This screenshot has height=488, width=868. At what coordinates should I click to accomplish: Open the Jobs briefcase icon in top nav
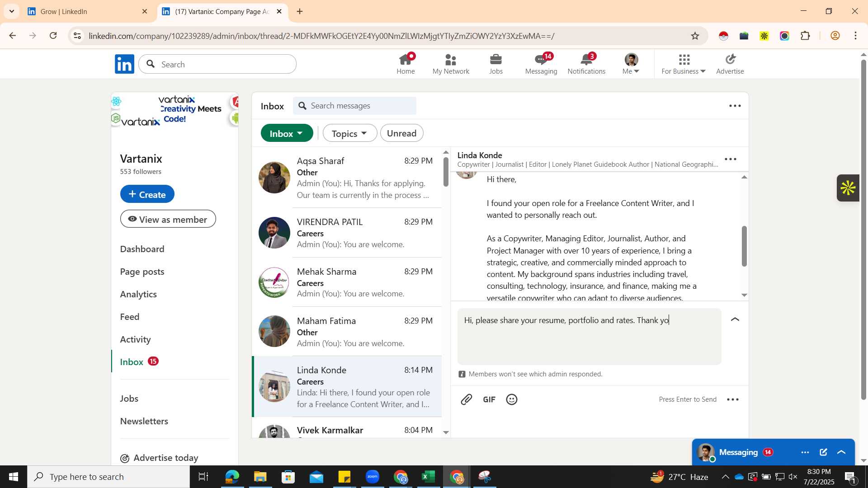point(496,64)
